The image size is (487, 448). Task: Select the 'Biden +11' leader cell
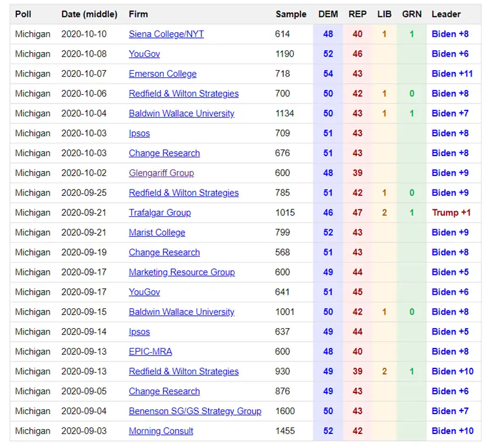[452, 74]
